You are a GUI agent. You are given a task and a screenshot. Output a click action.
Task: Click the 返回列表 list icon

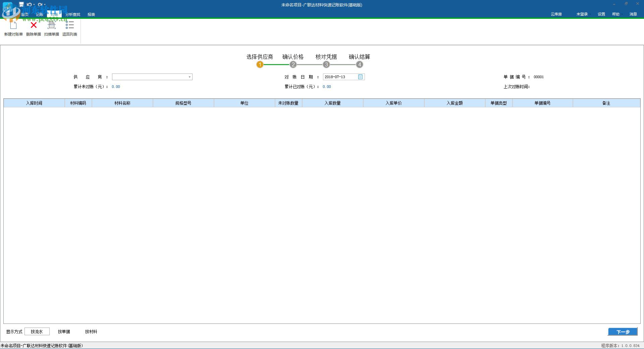tap(70, 25)
